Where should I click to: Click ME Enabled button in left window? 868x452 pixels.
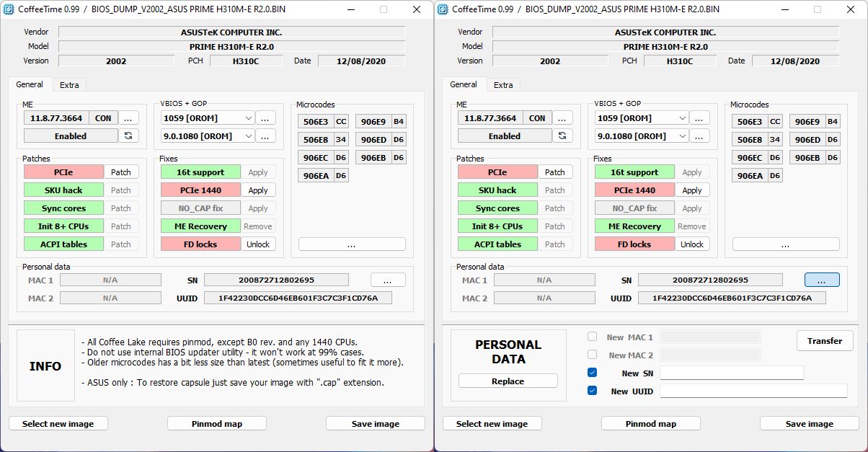71,136
